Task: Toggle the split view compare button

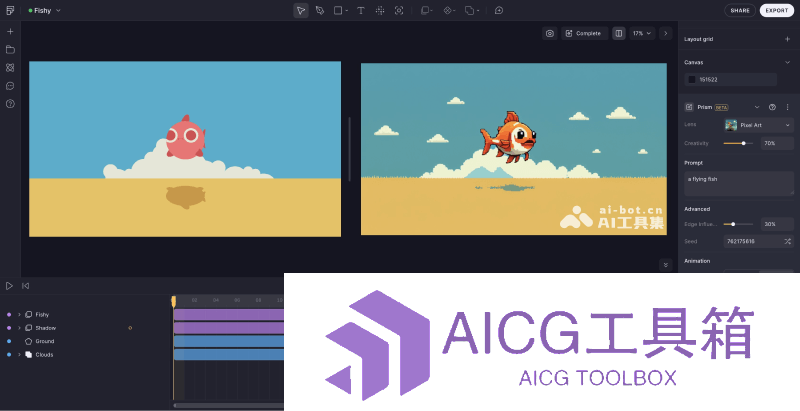Action: point(618,33)
